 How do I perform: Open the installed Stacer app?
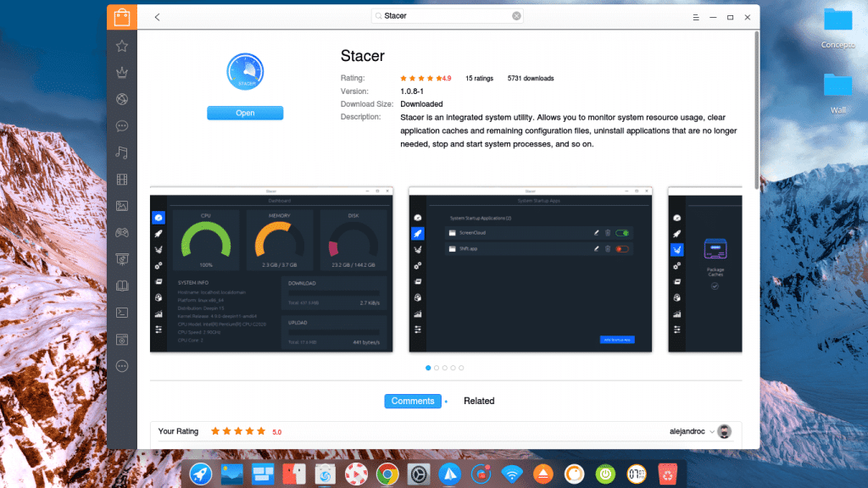245,113
